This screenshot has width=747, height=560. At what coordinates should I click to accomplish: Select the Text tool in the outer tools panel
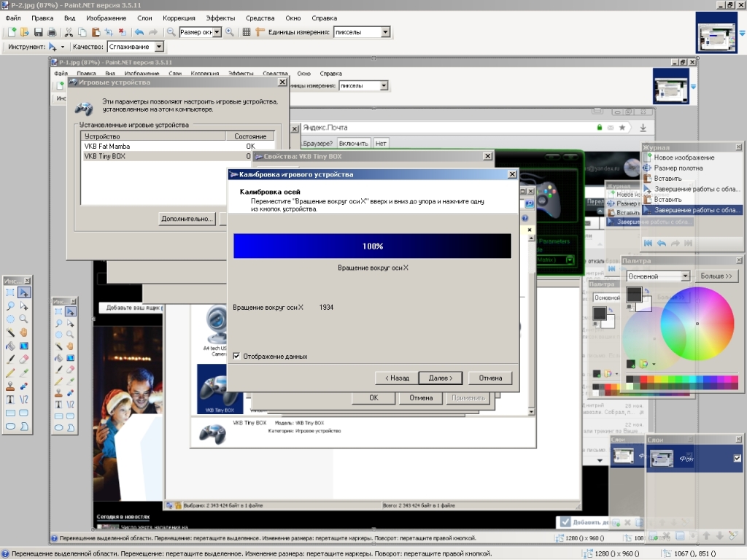[10, 399]
